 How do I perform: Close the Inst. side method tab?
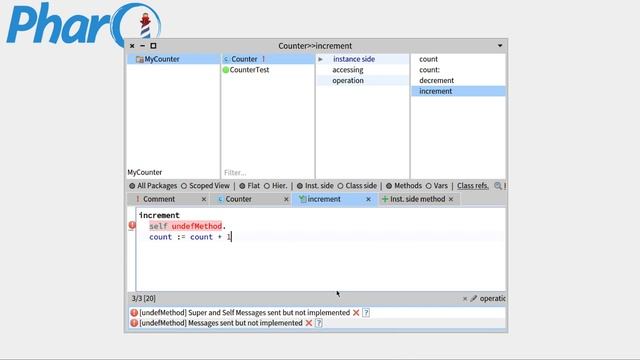pos(451,199)
